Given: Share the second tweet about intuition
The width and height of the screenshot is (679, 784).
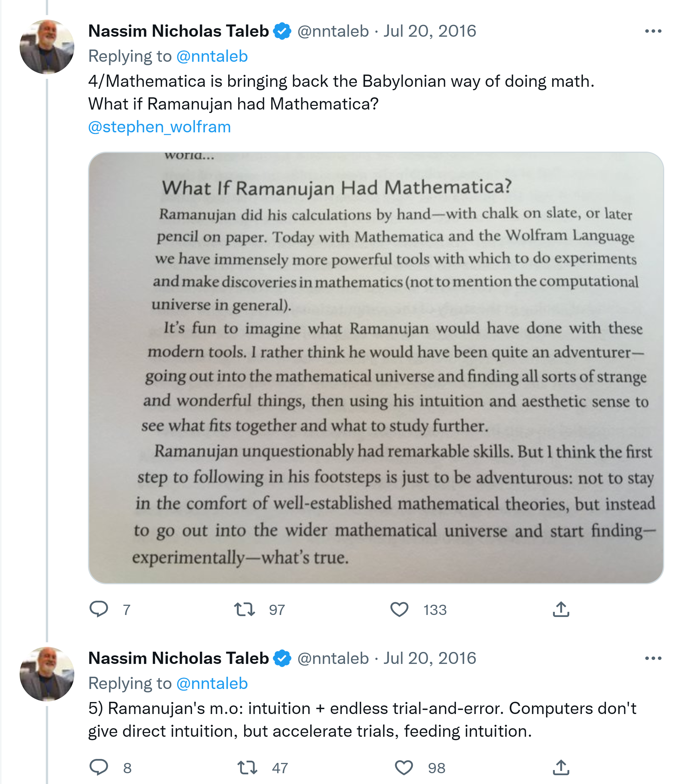Looking at the screenshot, I should [561, 768].
